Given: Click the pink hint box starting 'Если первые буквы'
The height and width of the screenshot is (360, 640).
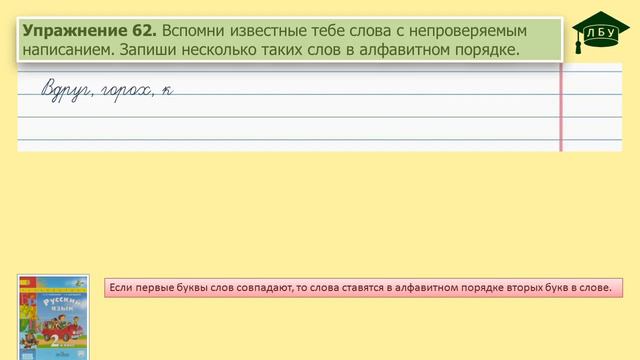Looking at the screenshot, I should (x=363, y=288).
